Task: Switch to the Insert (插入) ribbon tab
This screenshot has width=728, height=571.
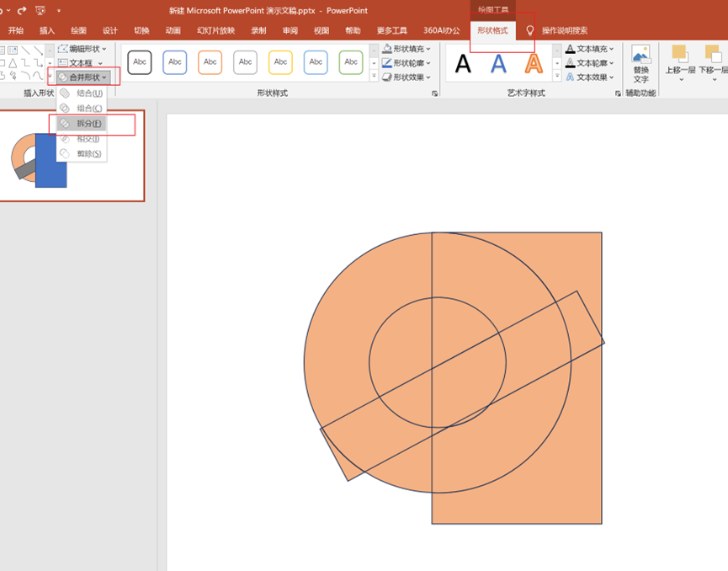Action: pos(47,31)
